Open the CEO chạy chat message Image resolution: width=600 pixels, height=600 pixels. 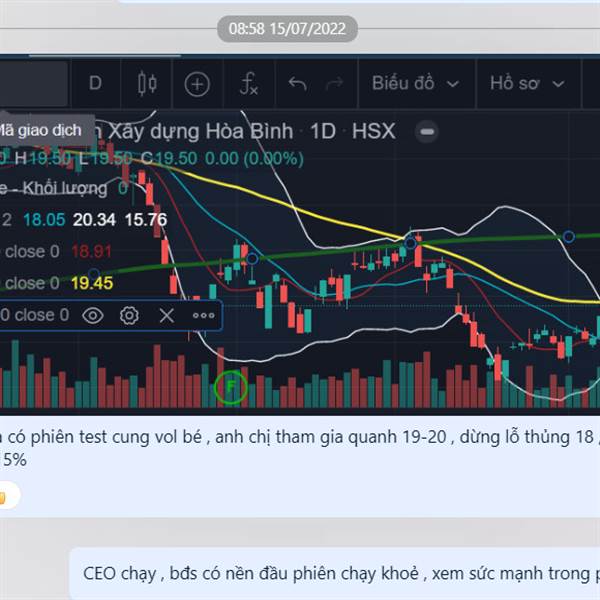tap(337, 573)
